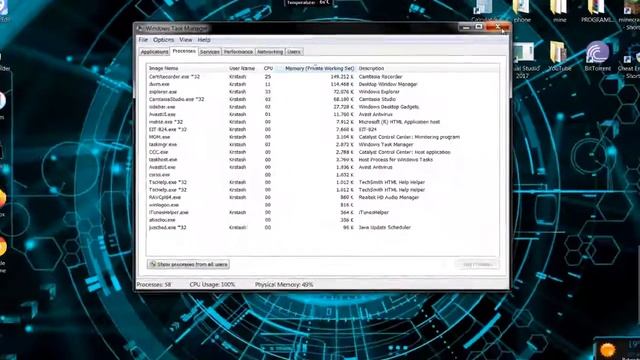Click the Windows Explorer description cell
The height and width of the screenshot is (360, 640).
point(379,92)
